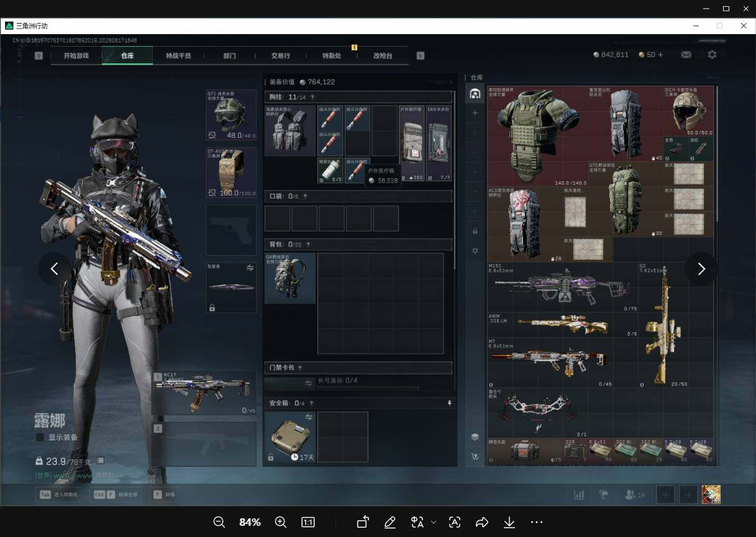The height and width of the screenshot is (537, 756).
Task: Select the M7 rifle in warehouse
Action: (x=550, y=362)
